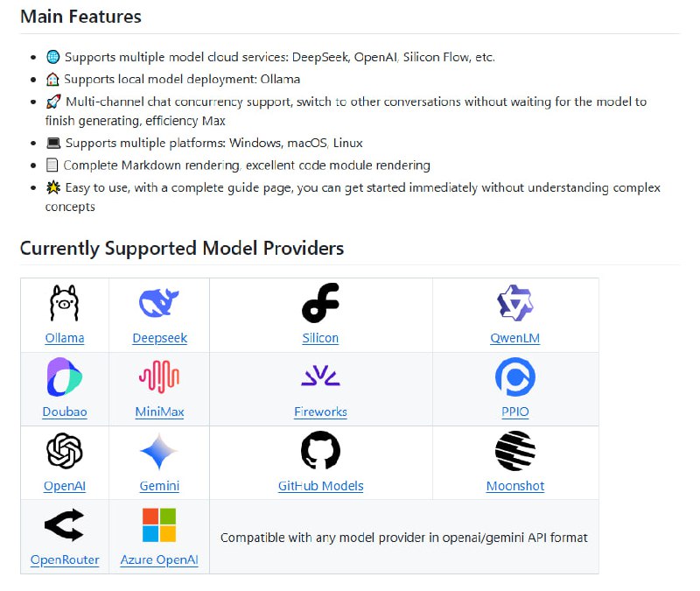Click the OpenAI logo icon
The image size is (700, 591).
(x=64, y=452)
